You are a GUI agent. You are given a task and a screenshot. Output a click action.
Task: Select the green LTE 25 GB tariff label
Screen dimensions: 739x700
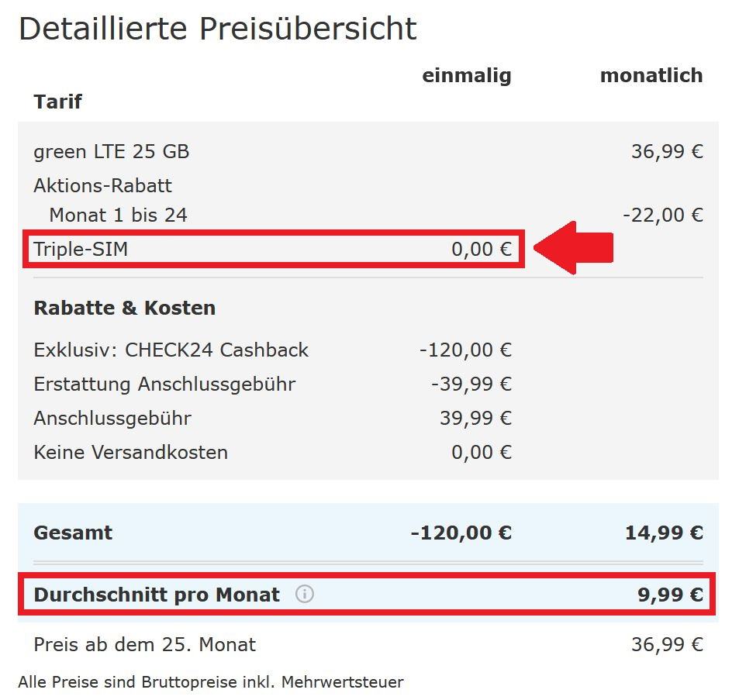coord(111,151)
